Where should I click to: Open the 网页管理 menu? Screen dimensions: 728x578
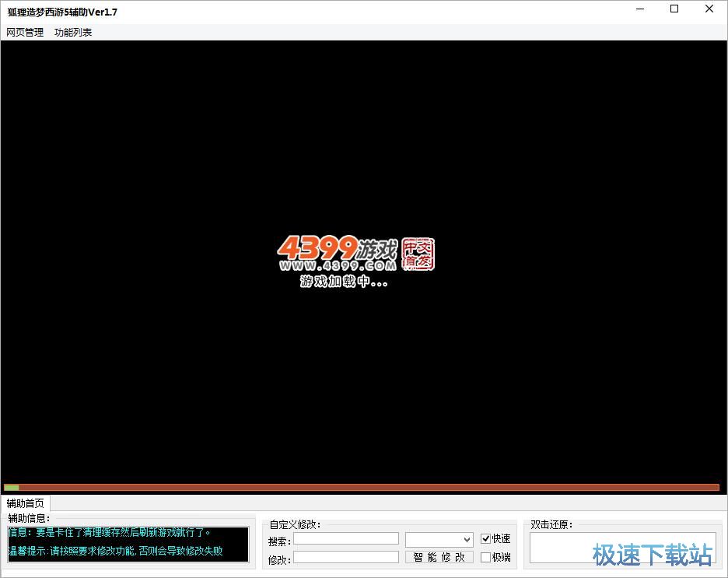click(x=25, y=33)
